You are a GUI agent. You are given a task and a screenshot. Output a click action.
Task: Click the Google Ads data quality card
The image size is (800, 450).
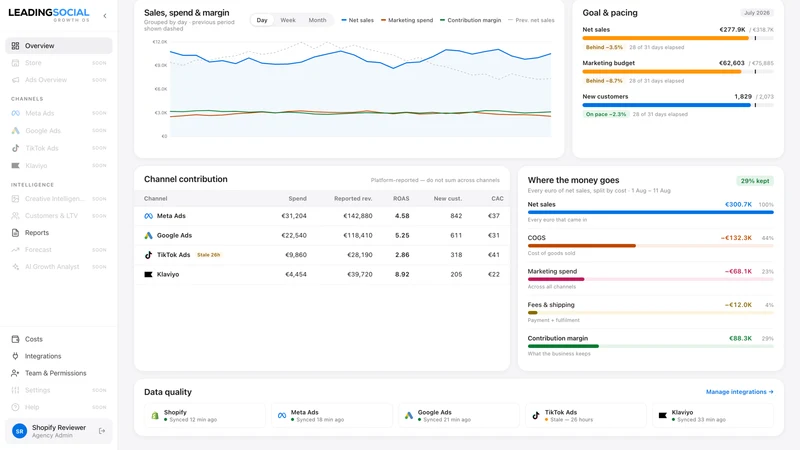pyautogui.click(x=459, y=415)
